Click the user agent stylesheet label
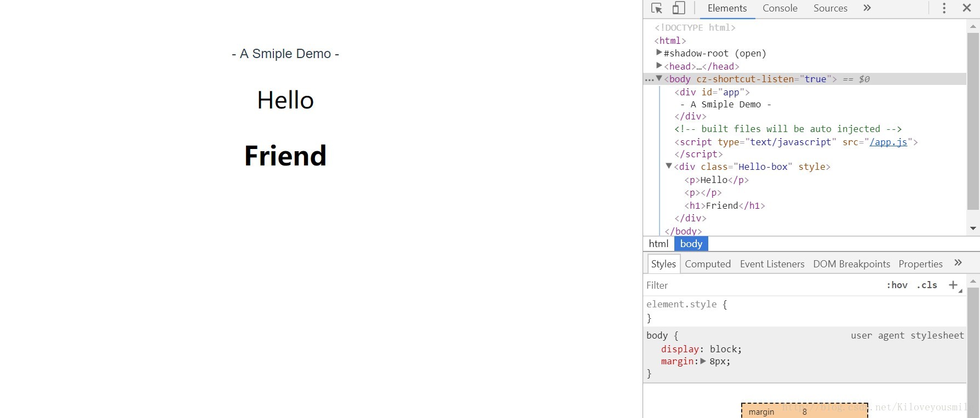980x418 pixels. coord(907,335)
